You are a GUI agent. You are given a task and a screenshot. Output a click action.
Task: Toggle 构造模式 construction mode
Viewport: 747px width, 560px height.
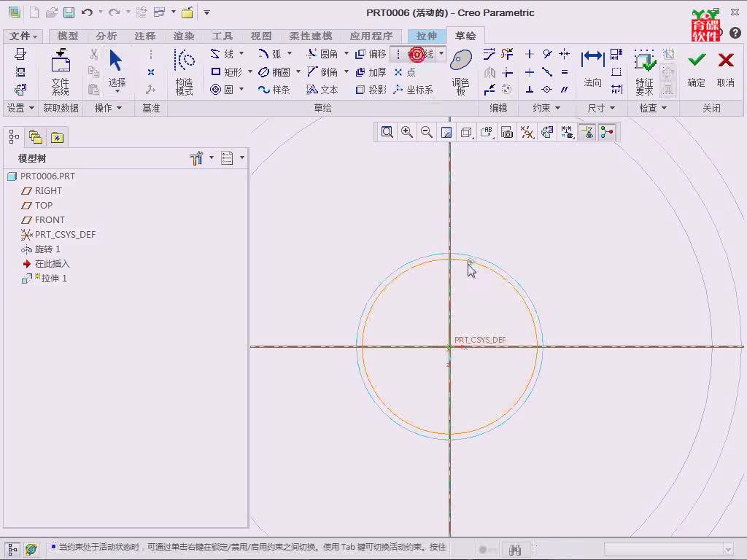tap(184, 72)
